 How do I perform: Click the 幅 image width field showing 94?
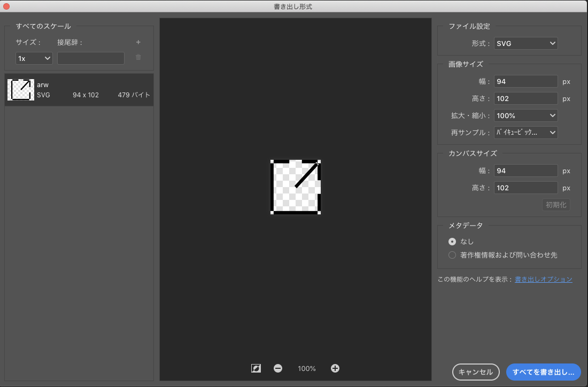pos(525,81)
